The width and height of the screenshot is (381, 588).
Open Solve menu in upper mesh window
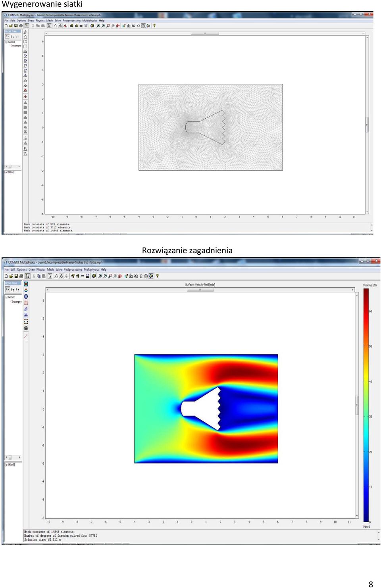tap(58, 21)
